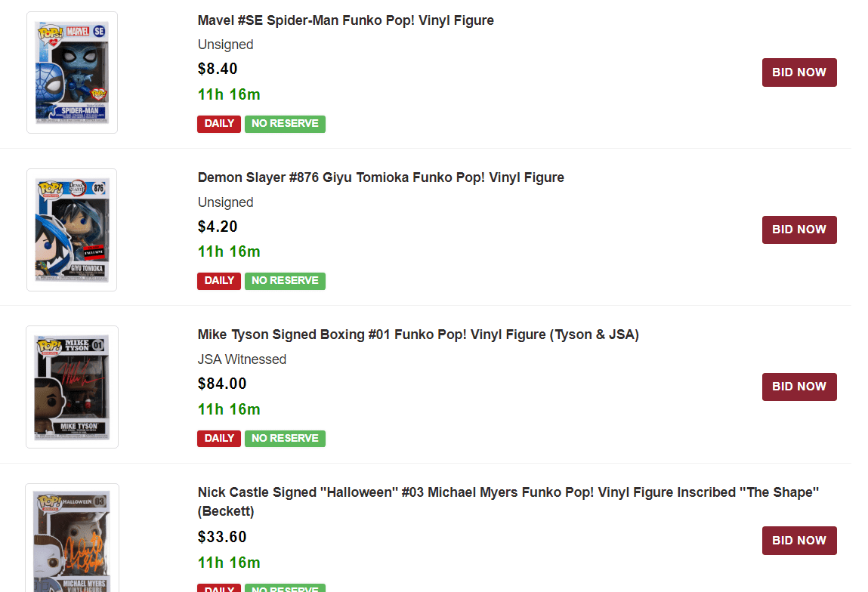The height and width of the screenshot is (592, 868).
Task: Click the Mike Tyson figure thumbnail
Action: [72, 387]
